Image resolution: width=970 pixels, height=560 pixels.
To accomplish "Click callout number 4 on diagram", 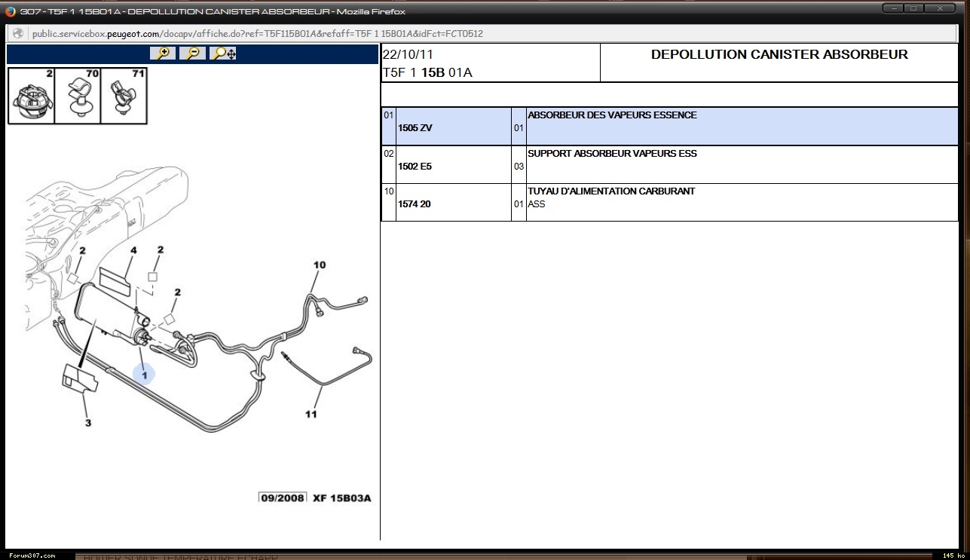I will [x=133, y=250].
